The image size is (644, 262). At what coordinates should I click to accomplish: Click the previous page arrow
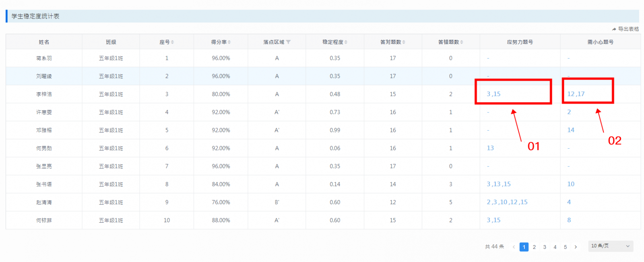[x=514, y=247]
